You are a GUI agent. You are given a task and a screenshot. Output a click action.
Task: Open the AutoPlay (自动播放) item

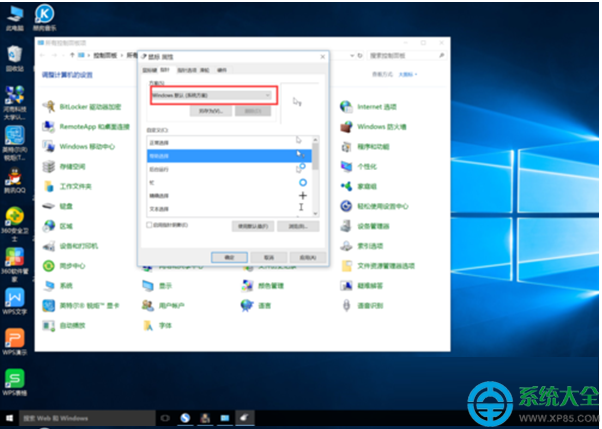64,326
